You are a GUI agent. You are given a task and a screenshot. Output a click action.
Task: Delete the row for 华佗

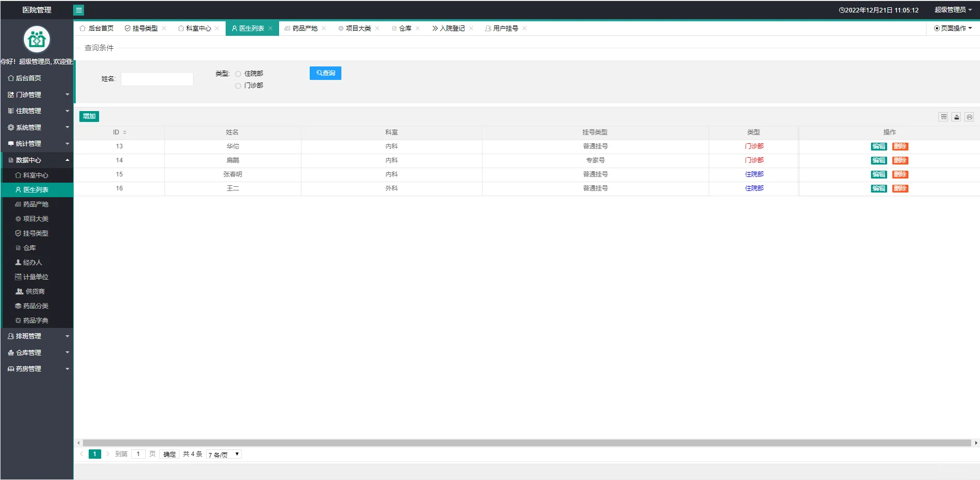(x=900, y=146)
